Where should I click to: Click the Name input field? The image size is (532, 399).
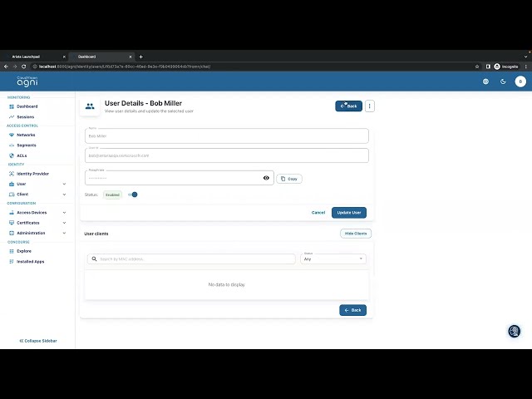coord(227,135)
